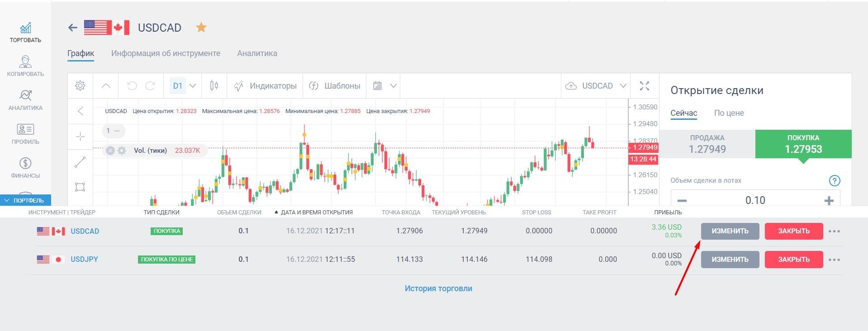Remove the Vol. (тики) indicator
Screen dimensions: 868x331
tap(110, 151)
